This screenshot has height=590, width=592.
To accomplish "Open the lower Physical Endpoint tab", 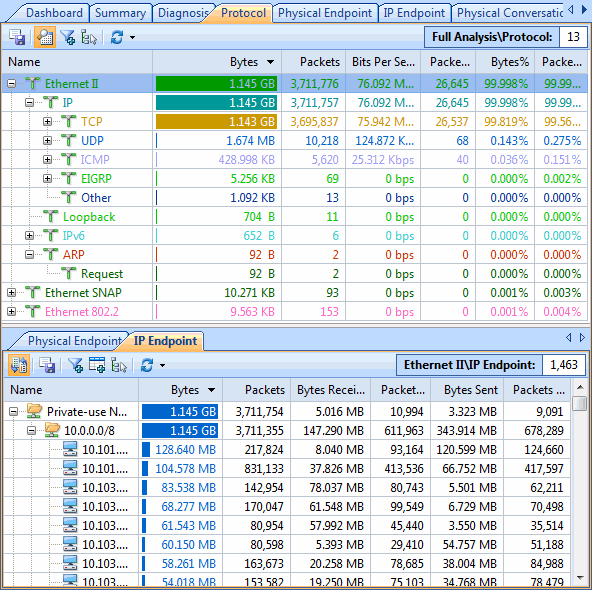I will [74, 341].
